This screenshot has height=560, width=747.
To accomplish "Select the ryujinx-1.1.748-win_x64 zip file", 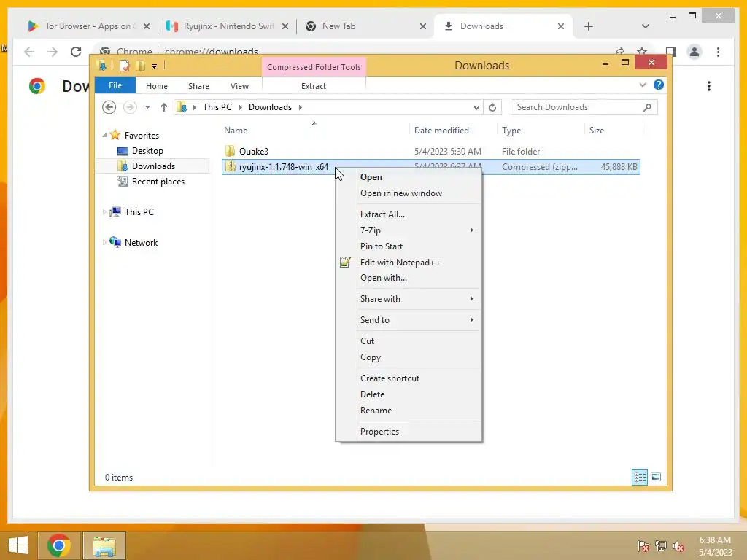I will pyautogui.click(x=284, y=167).
